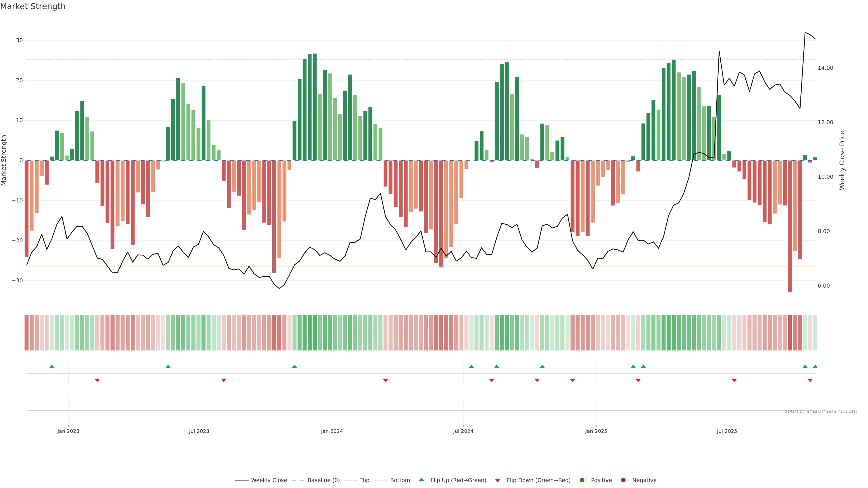Click the 14.00 right axis price label
Viewport: 868px width, 488px height.
(x=825, y=68)
